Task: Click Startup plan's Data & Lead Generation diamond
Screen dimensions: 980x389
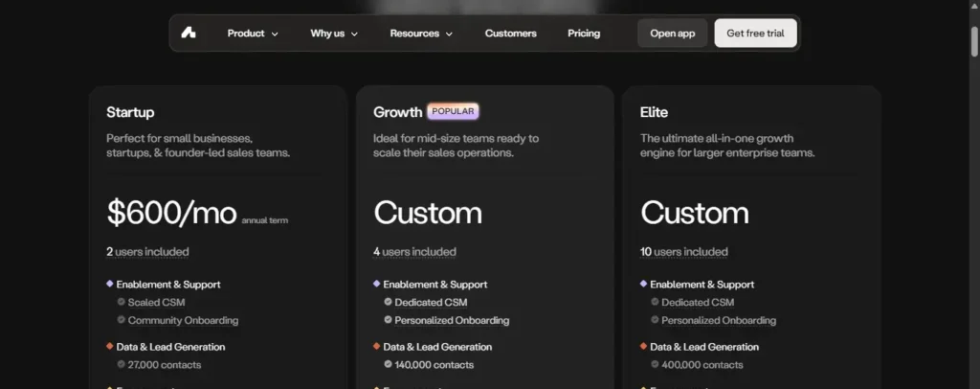Action: click(110, 346)
